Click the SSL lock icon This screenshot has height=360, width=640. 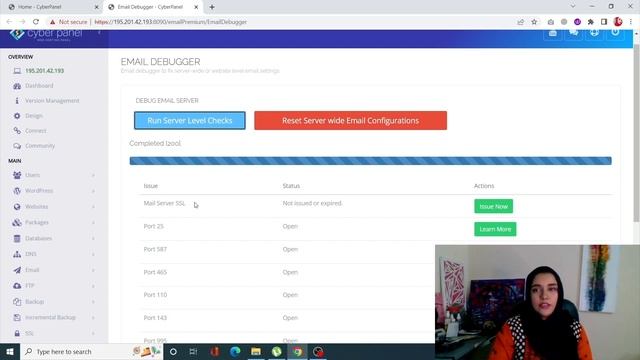coord(17,333)
